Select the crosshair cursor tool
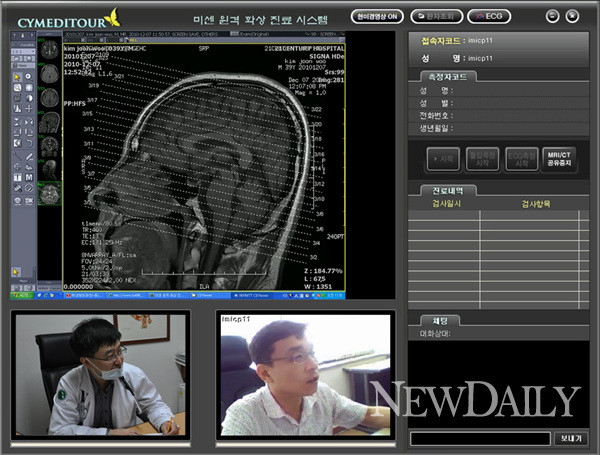600x455 pixels. click(x=29, y=109)
